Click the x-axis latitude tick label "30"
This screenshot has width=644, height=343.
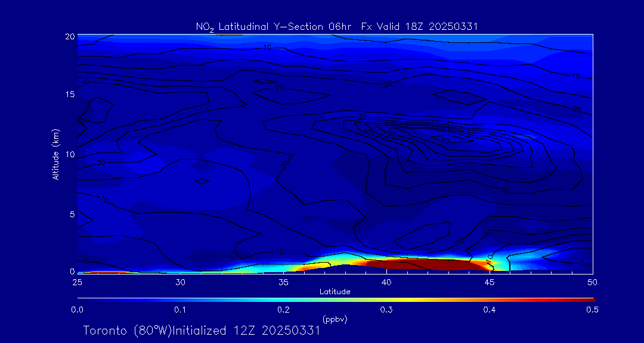pos(180,282)
